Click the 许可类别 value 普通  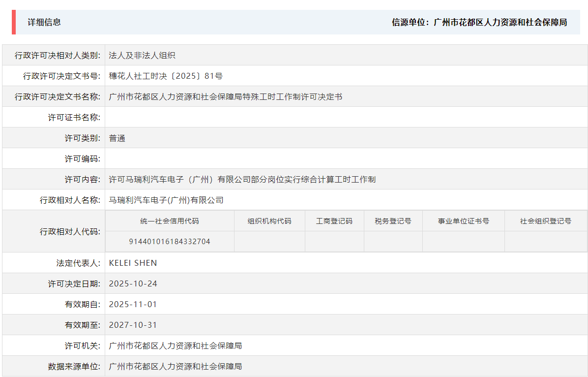[x=117, y=138]
